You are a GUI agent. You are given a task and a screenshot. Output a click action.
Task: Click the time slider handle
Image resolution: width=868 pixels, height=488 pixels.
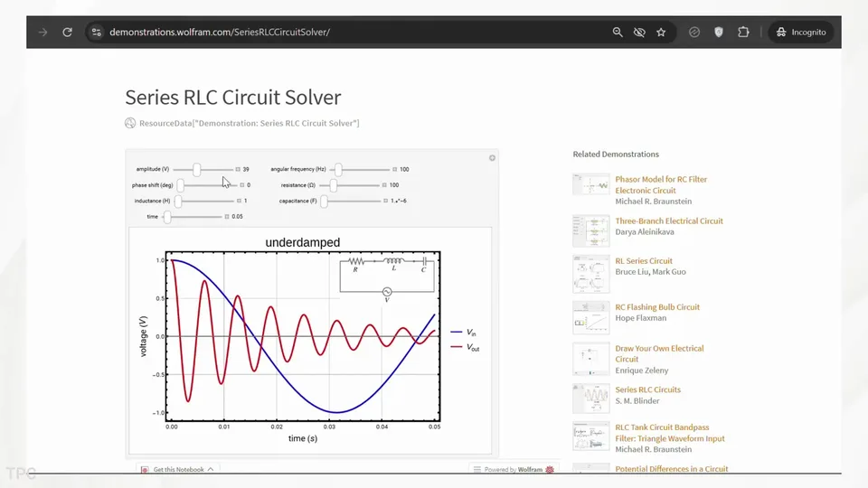pyautogui.click(x=167, y=216)
